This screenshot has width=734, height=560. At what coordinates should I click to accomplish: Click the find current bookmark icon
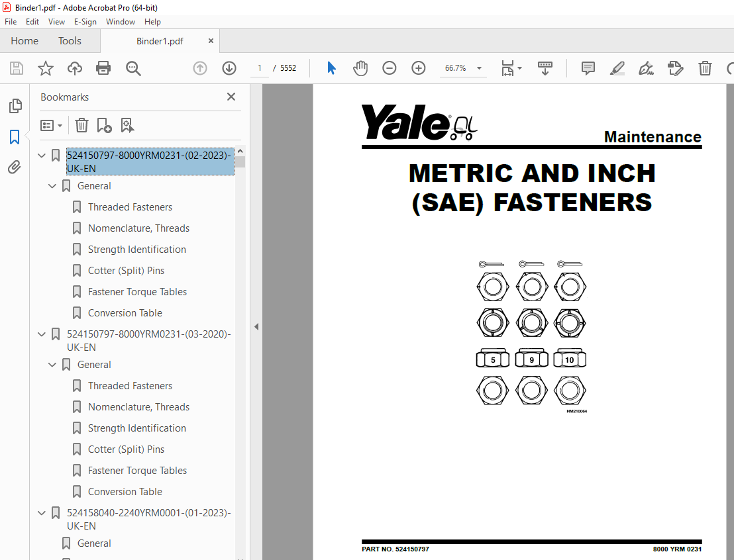[127, 125]
